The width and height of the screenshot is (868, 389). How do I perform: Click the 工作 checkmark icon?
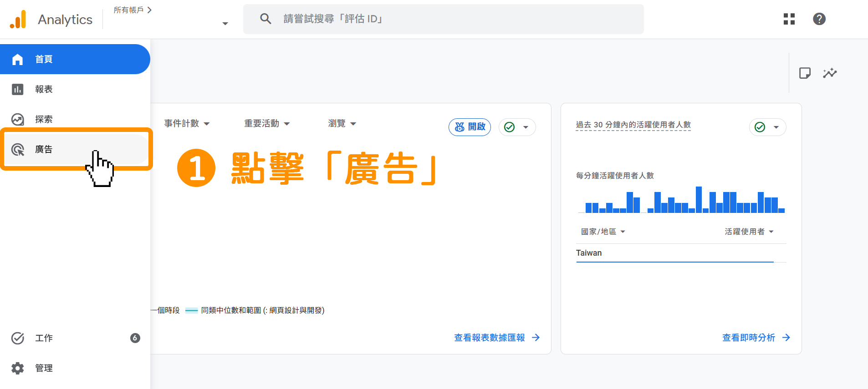coord(18,338)
